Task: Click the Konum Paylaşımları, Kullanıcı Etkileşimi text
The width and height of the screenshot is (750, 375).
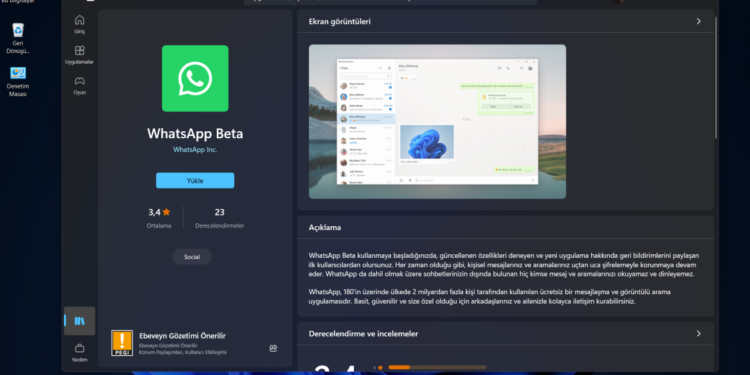Action: tap(182, 353)
